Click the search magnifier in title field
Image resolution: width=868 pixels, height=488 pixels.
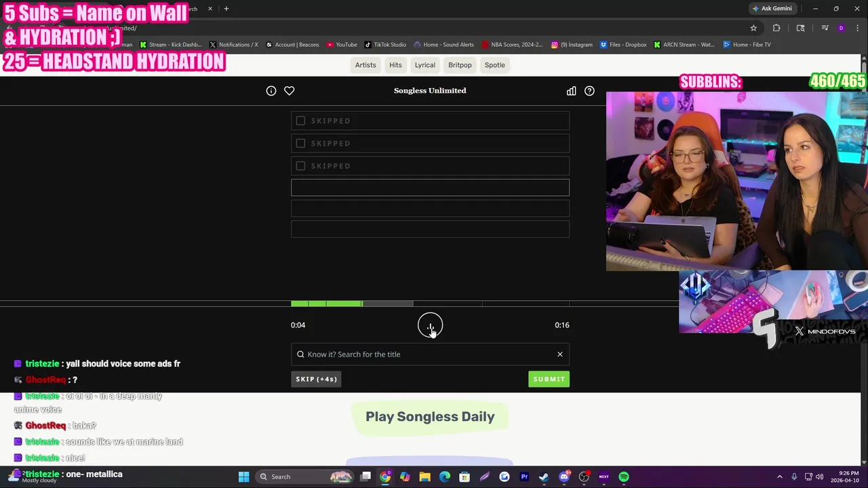[x=300, y=354]
